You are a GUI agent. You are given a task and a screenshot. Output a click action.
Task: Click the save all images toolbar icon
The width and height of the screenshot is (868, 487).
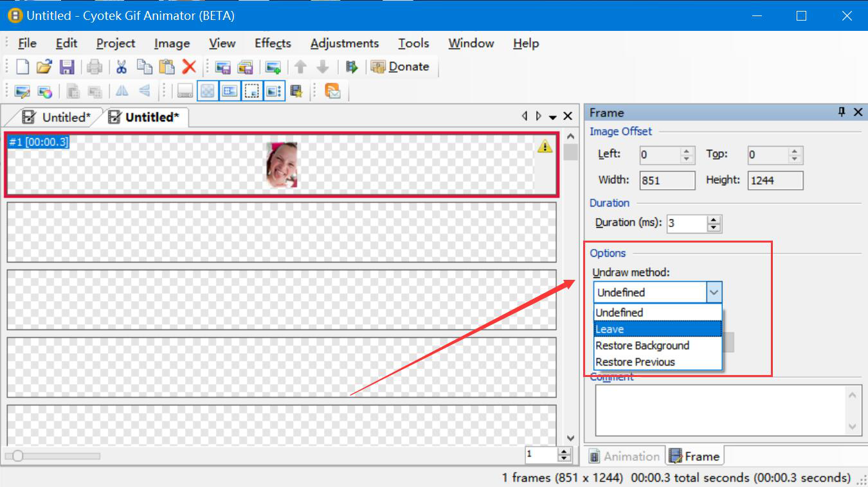tap(245, 67)
